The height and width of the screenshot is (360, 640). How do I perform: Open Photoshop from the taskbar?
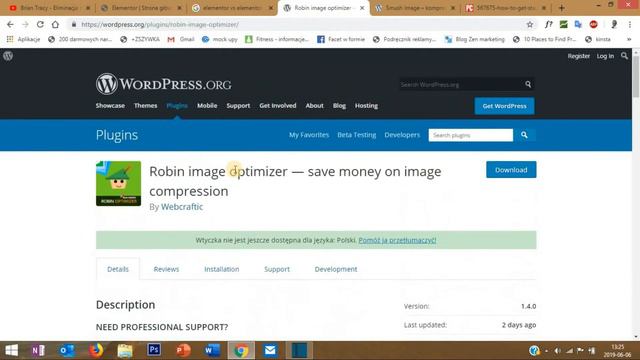click(154, 350)
